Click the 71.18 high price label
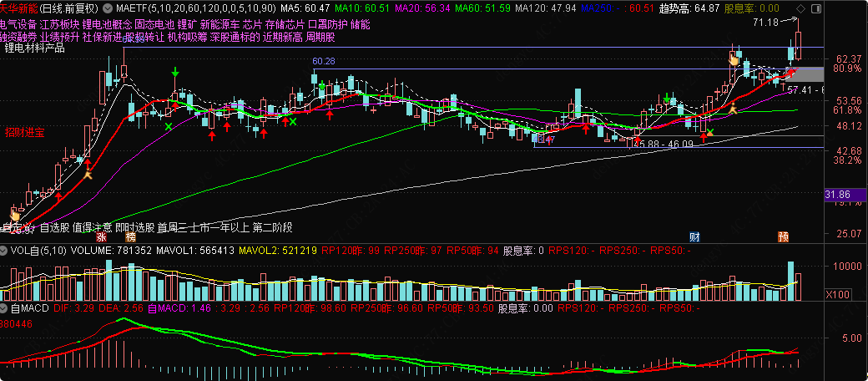868x381 pixels. 766,23
